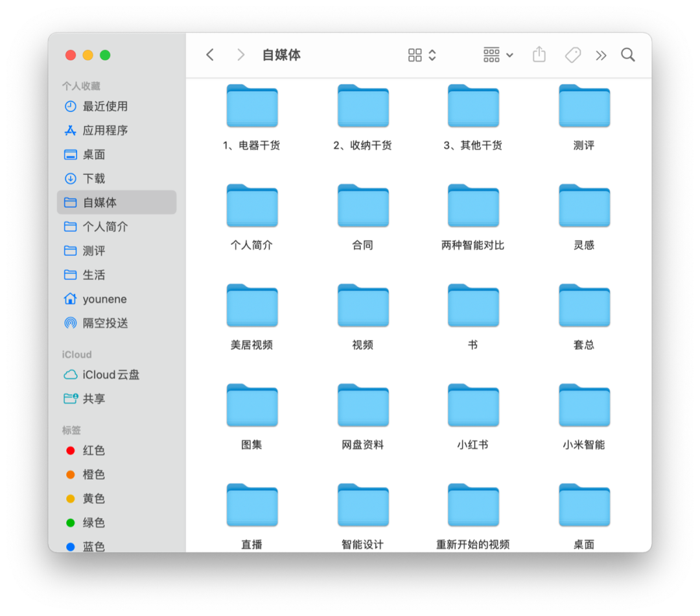Open the search magnifier
700x616 pixels.
[627, 55]
